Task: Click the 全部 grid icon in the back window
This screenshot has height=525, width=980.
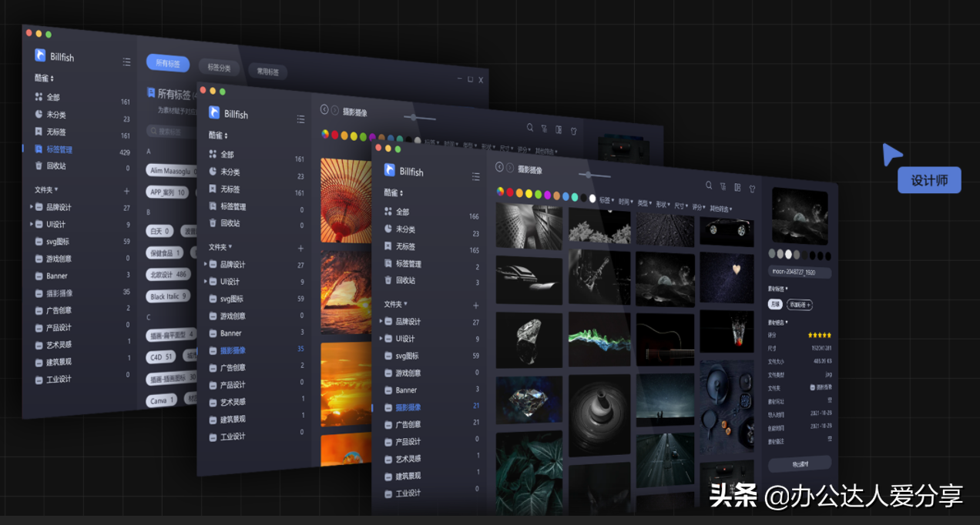Action: coord(39,97)
